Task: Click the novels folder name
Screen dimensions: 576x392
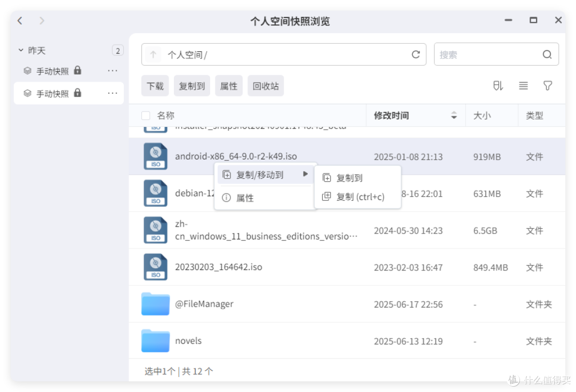Action: 188,341
